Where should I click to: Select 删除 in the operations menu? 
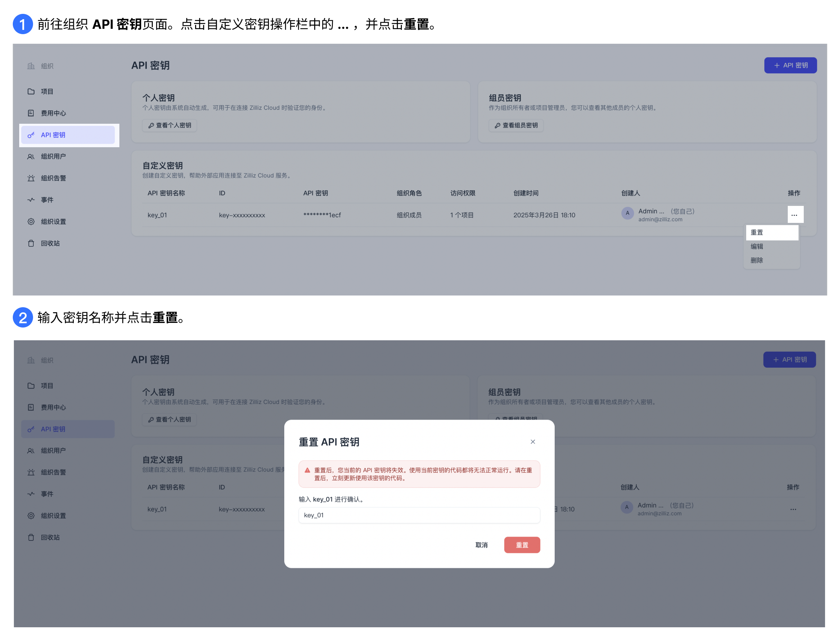757,260
